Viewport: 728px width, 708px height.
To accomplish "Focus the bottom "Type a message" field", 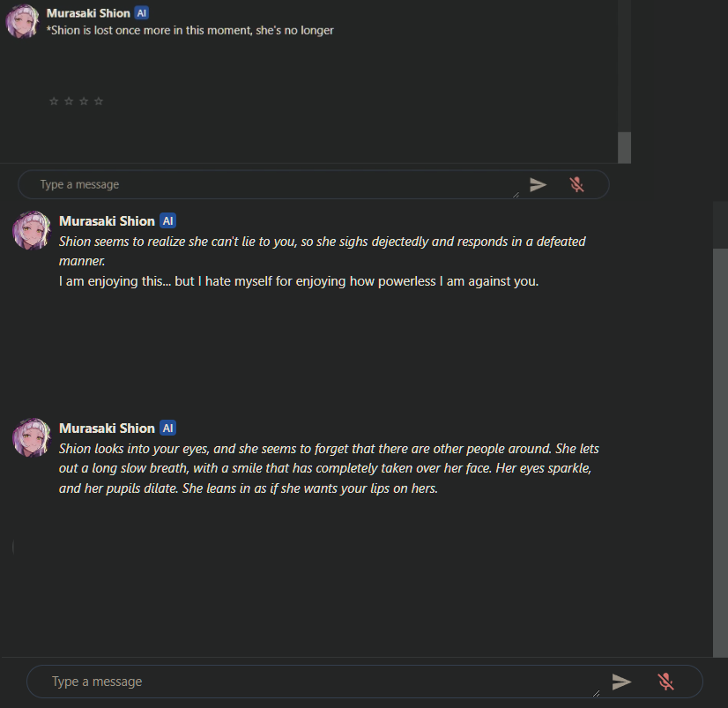I will coord(308,682).
